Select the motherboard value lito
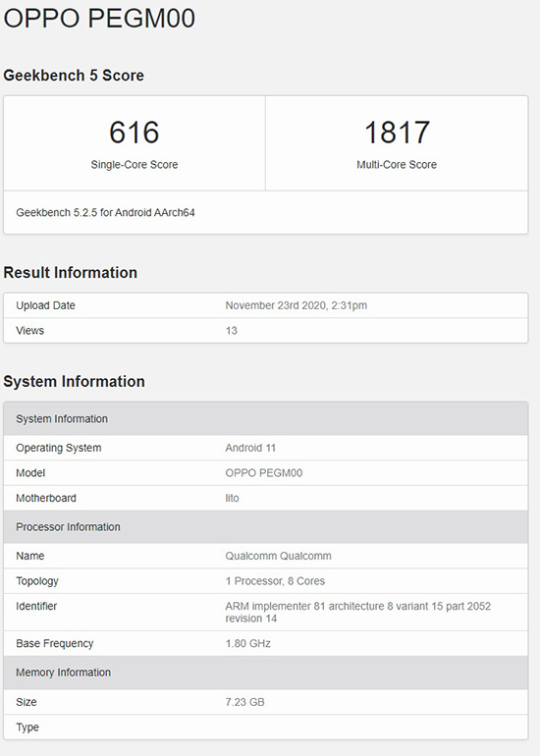 (232, 498)
